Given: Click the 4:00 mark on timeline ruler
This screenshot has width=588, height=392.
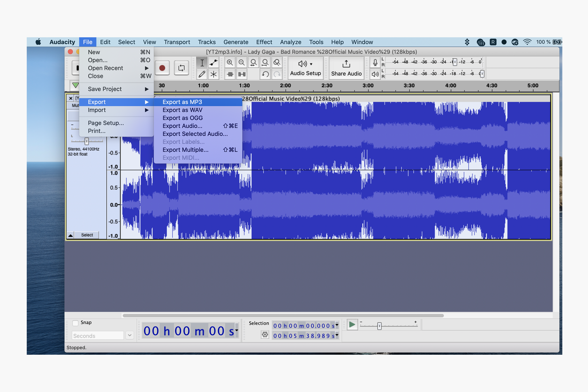Looking at the screenshot, I should [450, 86].
